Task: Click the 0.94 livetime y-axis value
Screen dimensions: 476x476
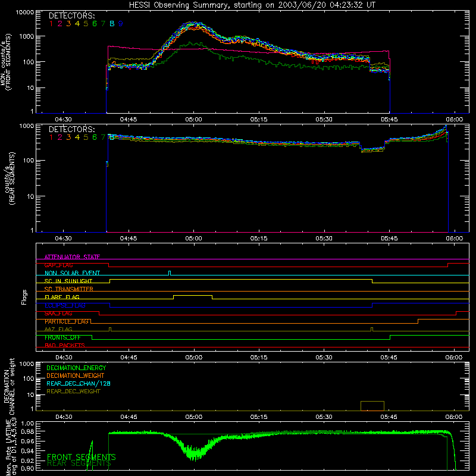Action: tap(27, 451)
